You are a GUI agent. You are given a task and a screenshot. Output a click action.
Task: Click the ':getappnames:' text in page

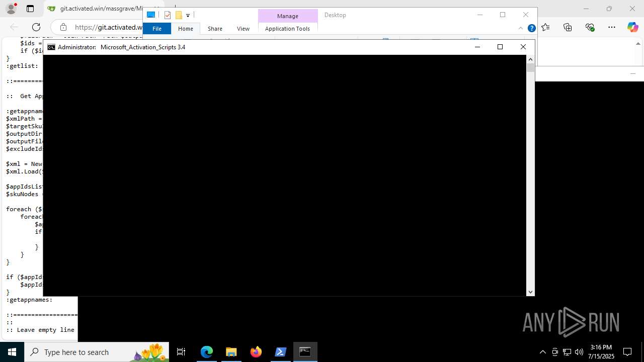[29, 300]
